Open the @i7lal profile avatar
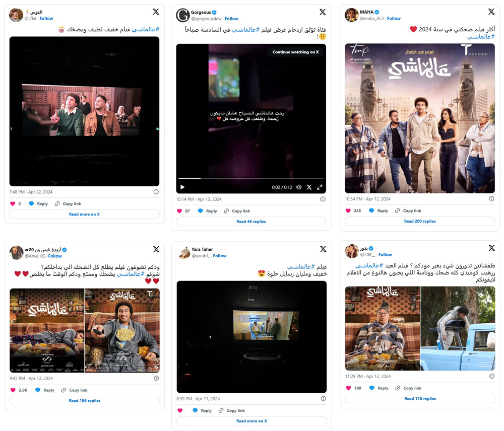 point(16,15)
